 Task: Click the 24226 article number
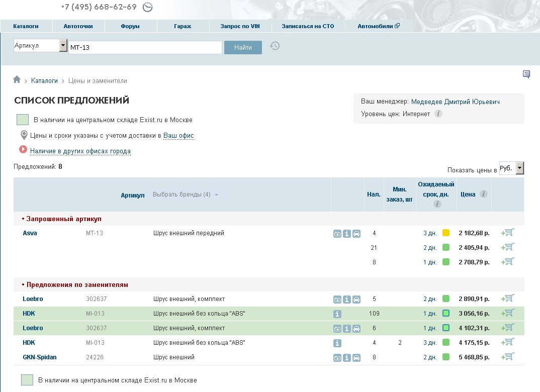[x=95, y=357]
